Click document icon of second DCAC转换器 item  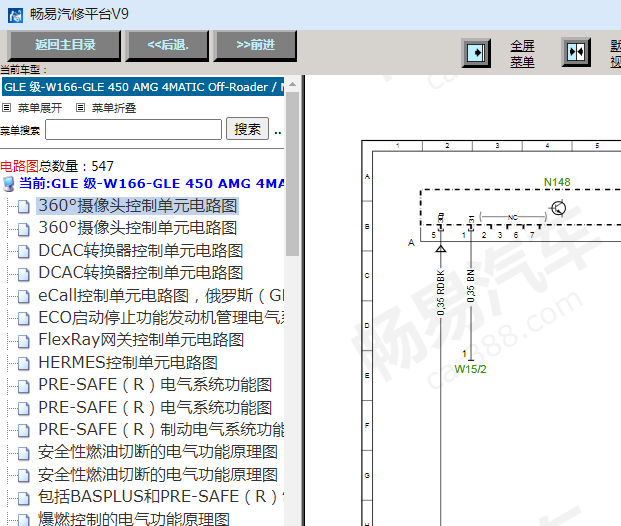click(x=23, y=273)
